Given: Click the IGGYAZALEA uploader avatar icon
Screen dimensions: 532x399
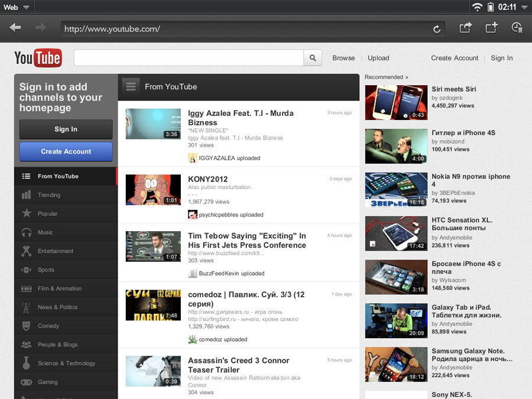Looking at the screenshot, I should pos(192,158).
